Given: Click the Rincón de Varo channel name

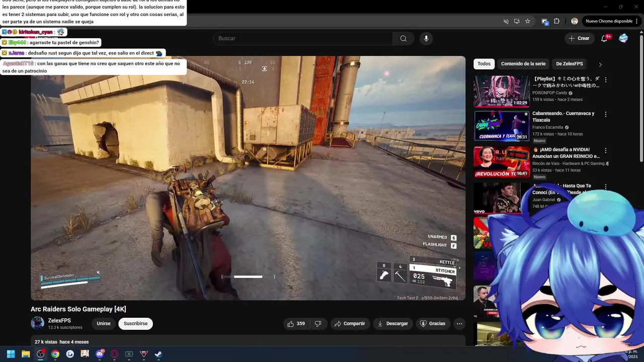Looking at the screenshot, I should (569, 163).
